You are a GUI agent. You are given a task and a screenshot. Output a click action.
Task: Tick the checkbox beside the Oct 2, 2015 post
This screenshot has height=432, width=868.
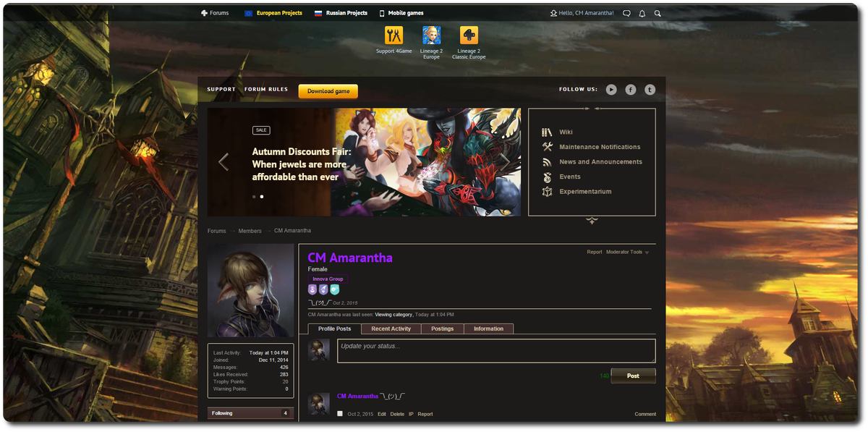340,414
